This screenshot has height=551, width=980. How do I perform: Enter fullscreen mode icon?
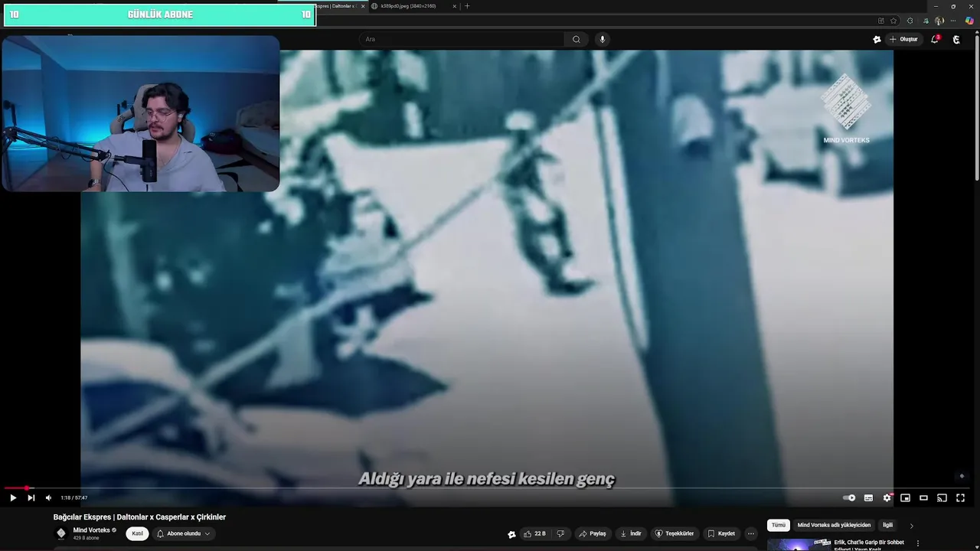[960, 497]
